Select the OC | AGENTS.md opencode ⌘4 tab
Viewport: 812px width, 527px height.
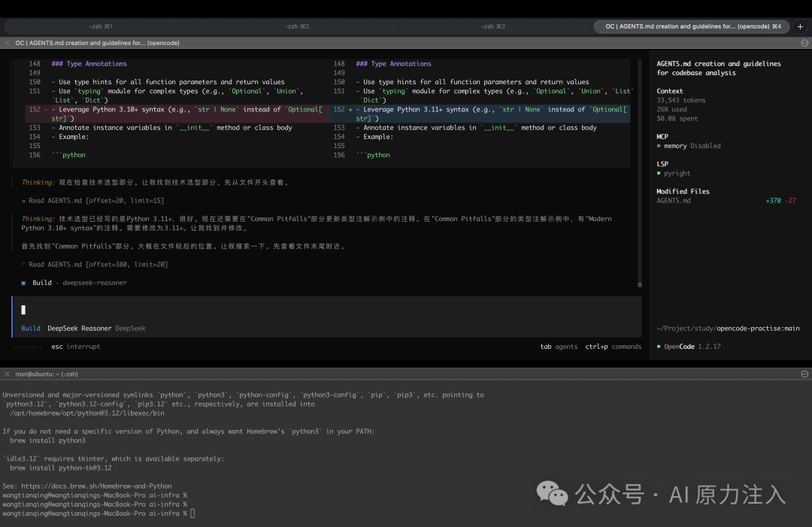click(x=692, y=26)
